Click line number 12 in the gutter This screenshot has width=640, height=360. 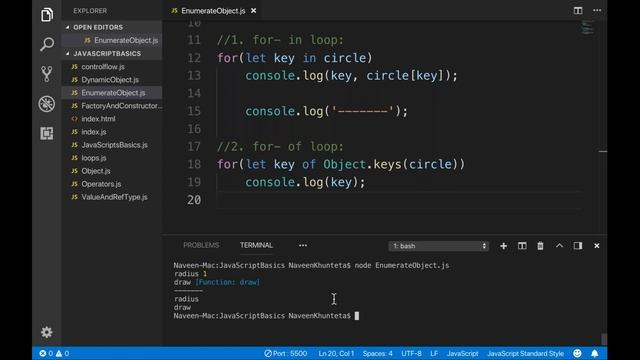[x=194, y=58]
